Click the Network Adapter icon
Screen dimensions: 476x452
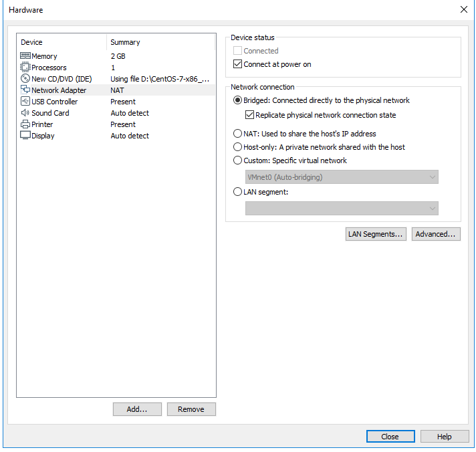[25, 90]
